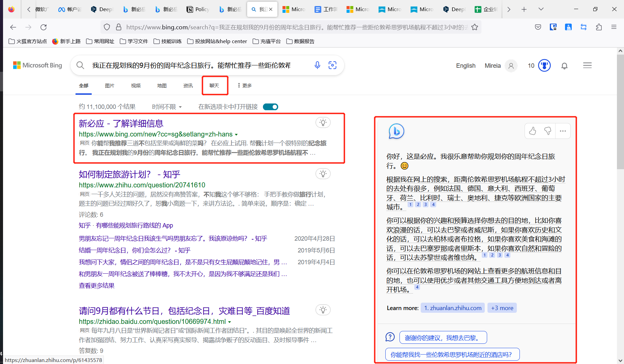Expand arrow beside 新必应 result URL
624x364 pixels.
pos(236,134)
